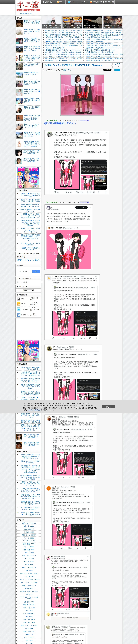Screen dimensions: 138x644
Task: Click 女たちのデータベース広場 avatar in first tweet
Action: tap(50, 134)
